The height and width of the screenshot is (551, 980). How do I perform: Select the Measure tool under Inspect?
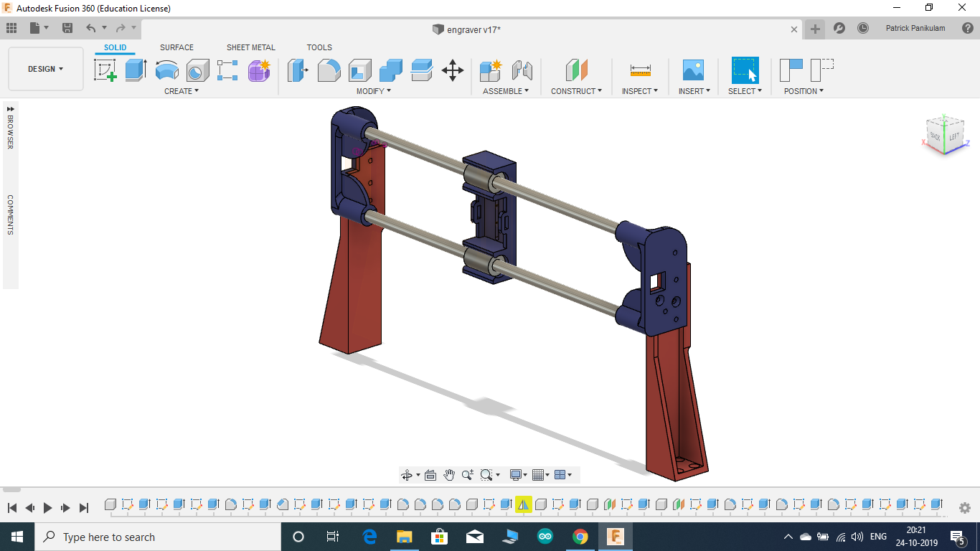coord(639,70)
